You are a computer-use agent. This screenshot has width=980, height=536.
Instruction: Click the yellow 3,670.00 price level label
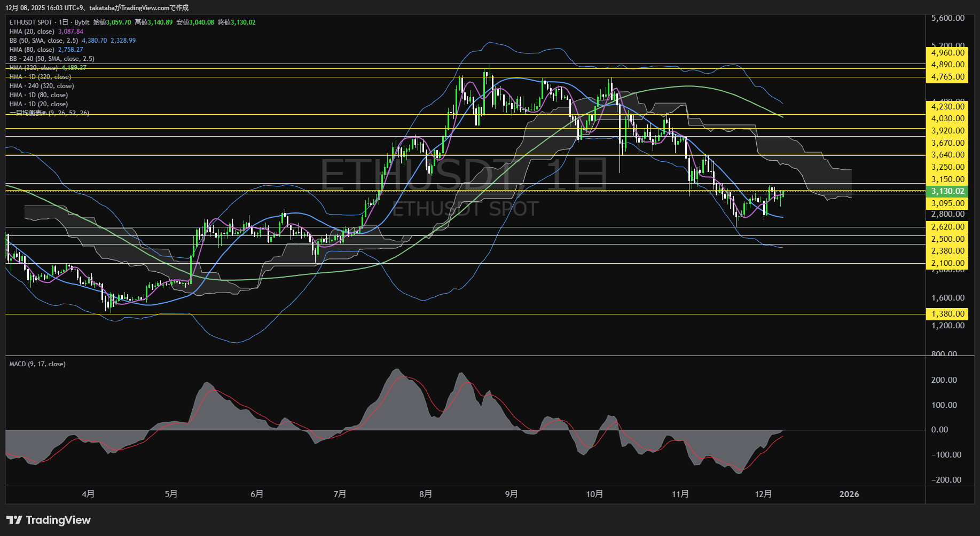point(947,143)
